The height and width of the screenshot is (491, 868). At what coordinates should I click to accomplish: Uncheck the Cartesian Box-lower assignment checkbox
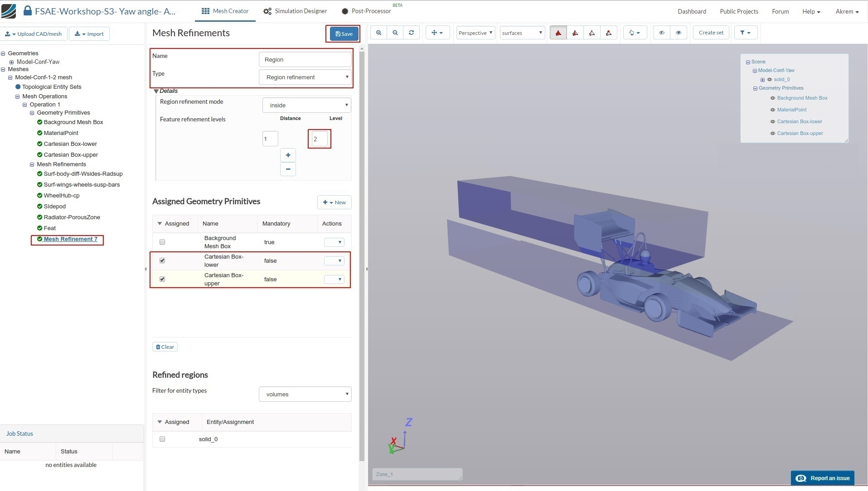tap(162, 260)
